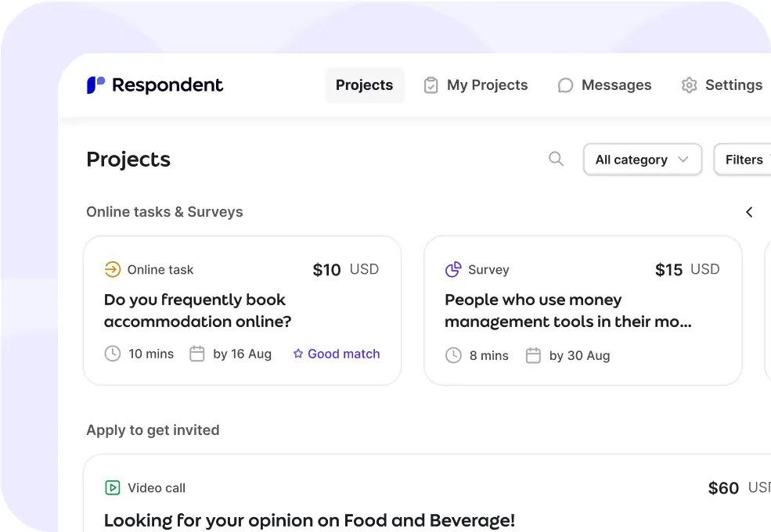
Task: Click the Respondent logo icon
Action: coord(95,84)
